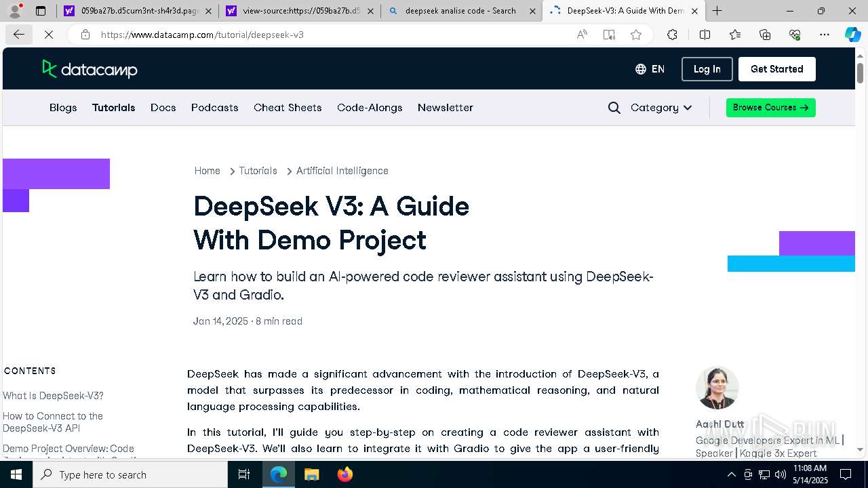Click the Browse Courses button

coord(771,108)
